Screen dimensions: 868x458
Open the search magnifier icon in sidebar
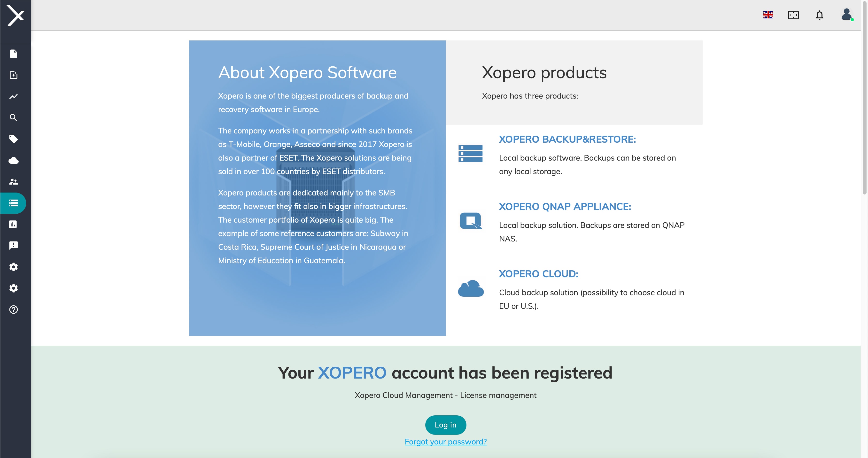click(x=14, y=118)
